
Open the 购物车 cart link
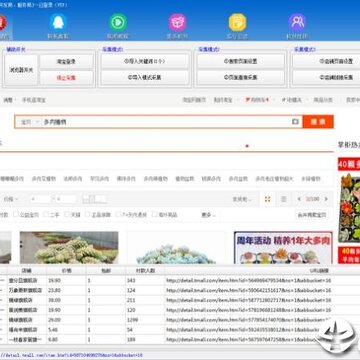coord(257,100)
